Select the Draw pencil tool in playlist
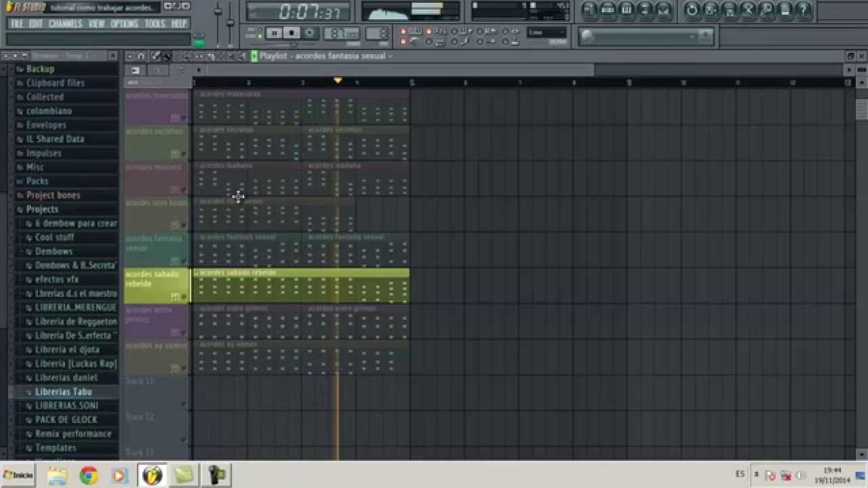This screenshot has width=868, height=488. pos(155,56)
